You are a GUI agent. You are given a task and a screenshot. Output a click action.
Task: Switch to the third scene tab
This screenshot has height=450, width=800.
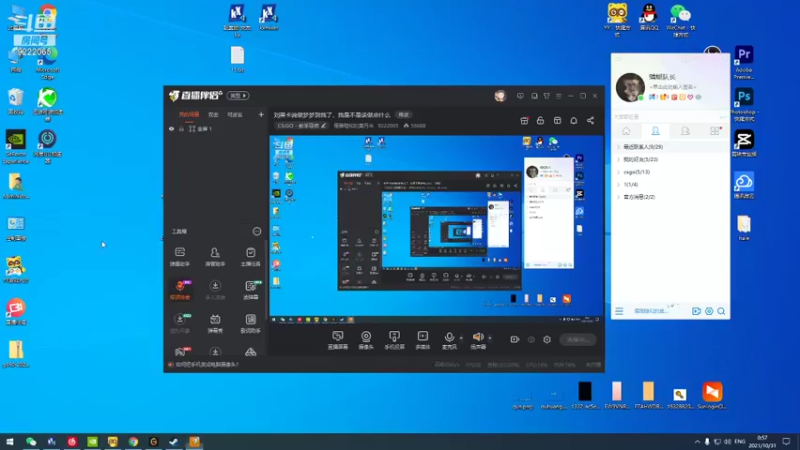235,115
